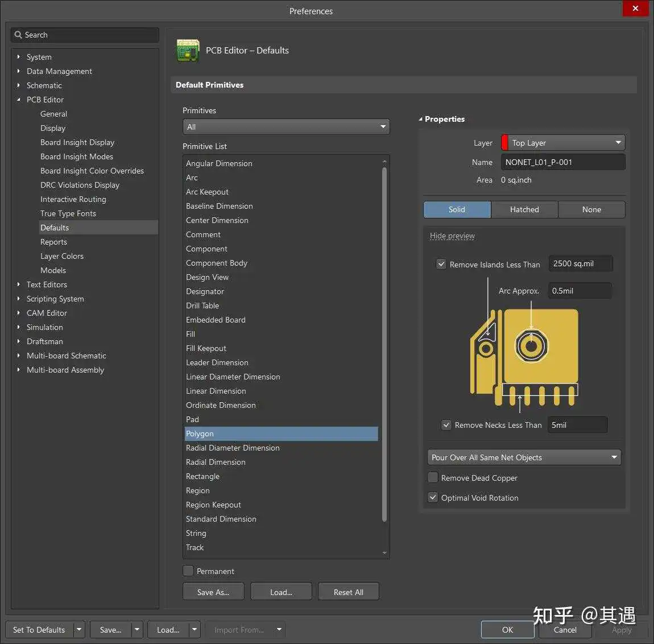Open DRC Violations Display page
This screenshot has width=654, height=644.
tap(80, 185)
